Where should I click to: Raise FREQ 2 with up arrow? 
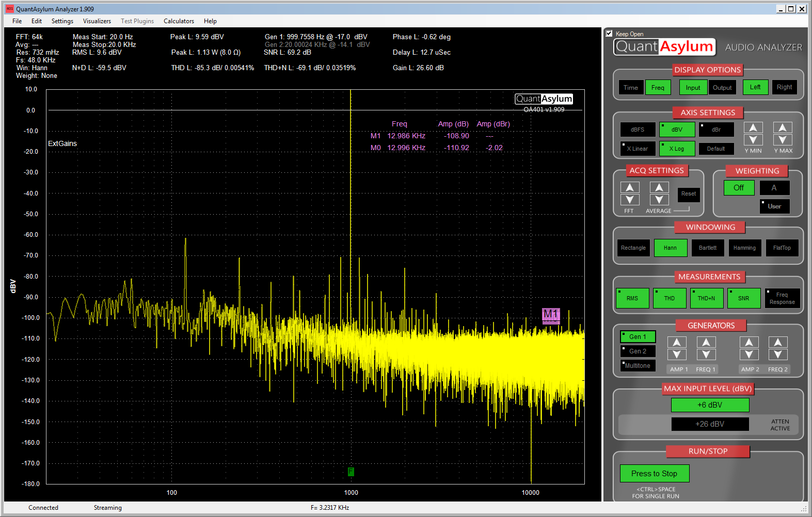(778, 342)
